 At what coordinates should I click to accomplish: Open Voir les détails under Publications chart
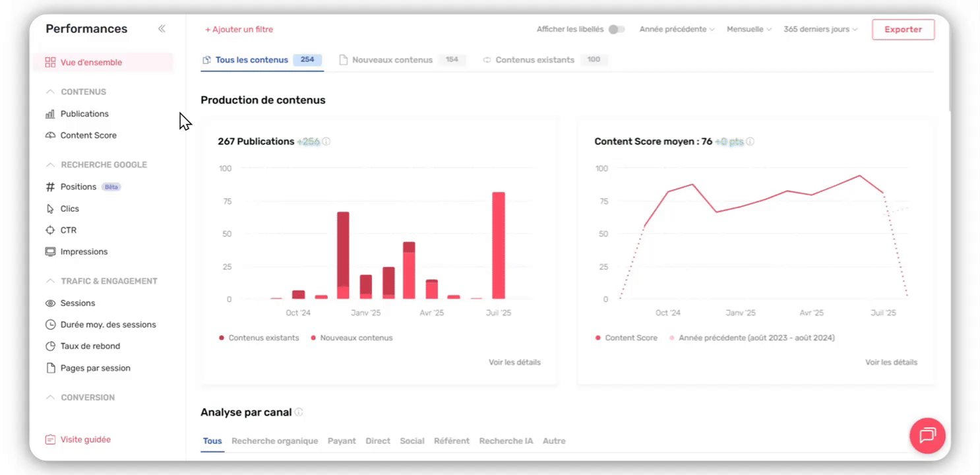(514, 362)
